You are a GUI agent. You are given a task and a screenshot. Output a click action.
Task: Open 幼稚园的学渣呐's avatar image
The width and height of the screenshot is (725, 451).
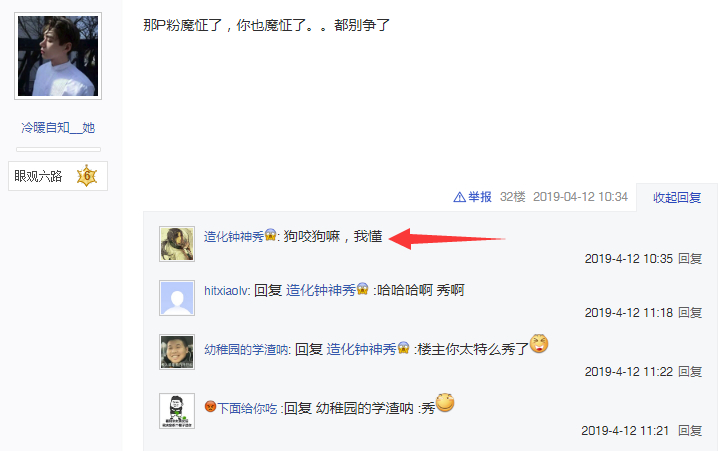(x=177, y=352)
